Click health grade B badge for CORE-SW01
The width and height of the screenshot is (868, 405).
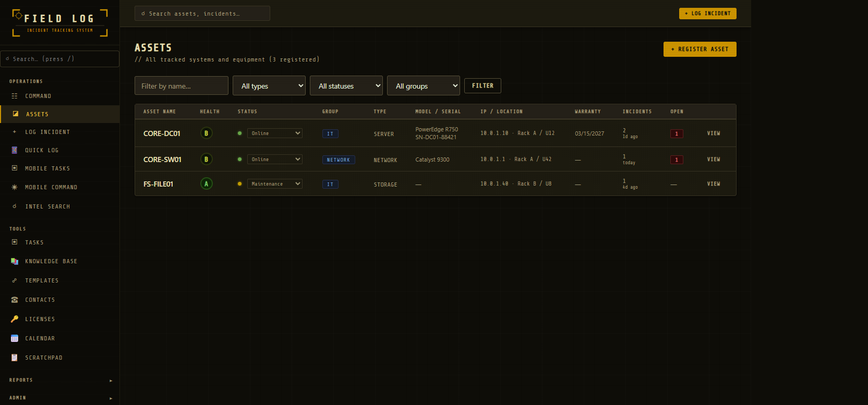click(x=207, y=159)
